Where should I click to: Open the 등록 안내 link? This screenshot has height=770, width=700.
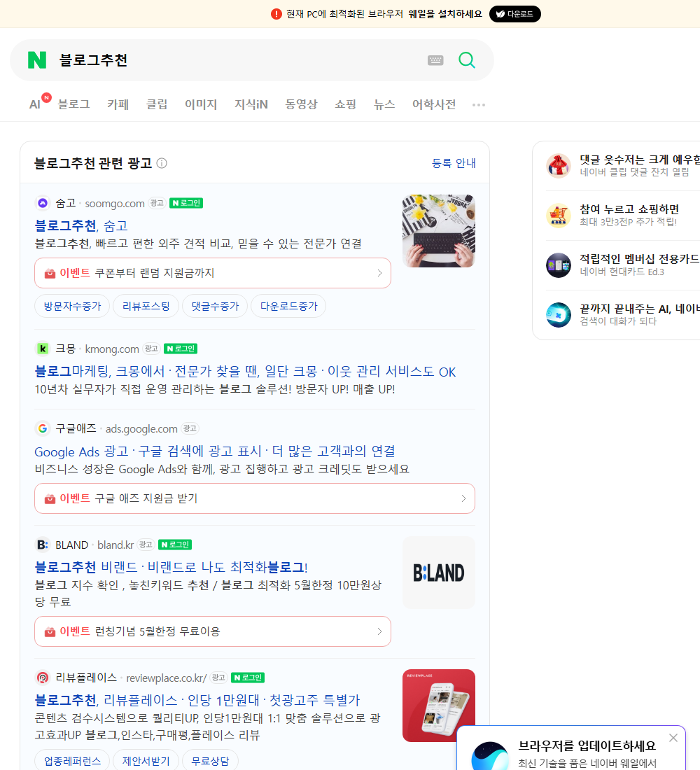454,163
